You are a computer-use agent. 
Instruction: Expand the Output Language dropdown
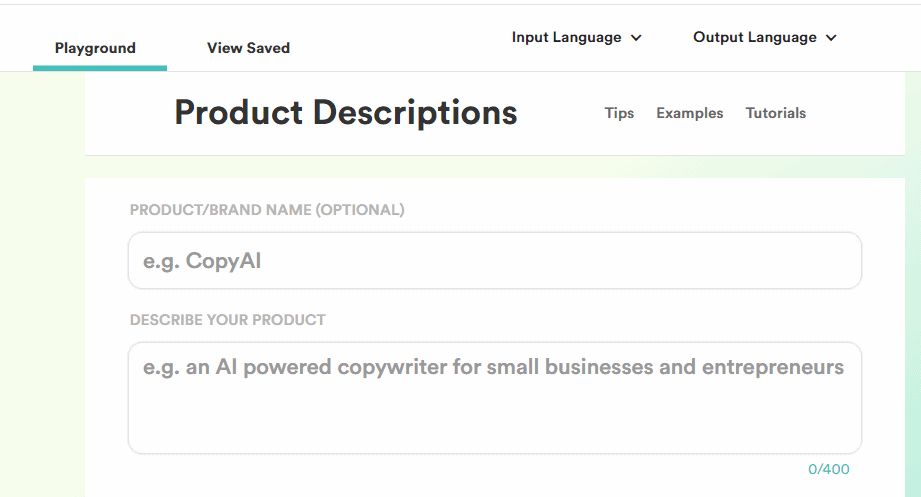click(765, 38)
